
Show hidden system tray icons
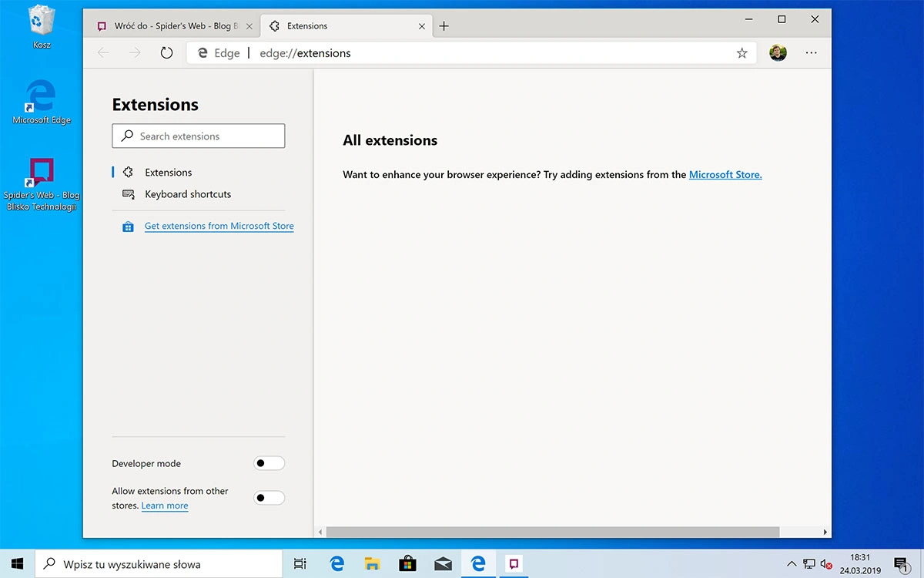click(x=792, y=564)
